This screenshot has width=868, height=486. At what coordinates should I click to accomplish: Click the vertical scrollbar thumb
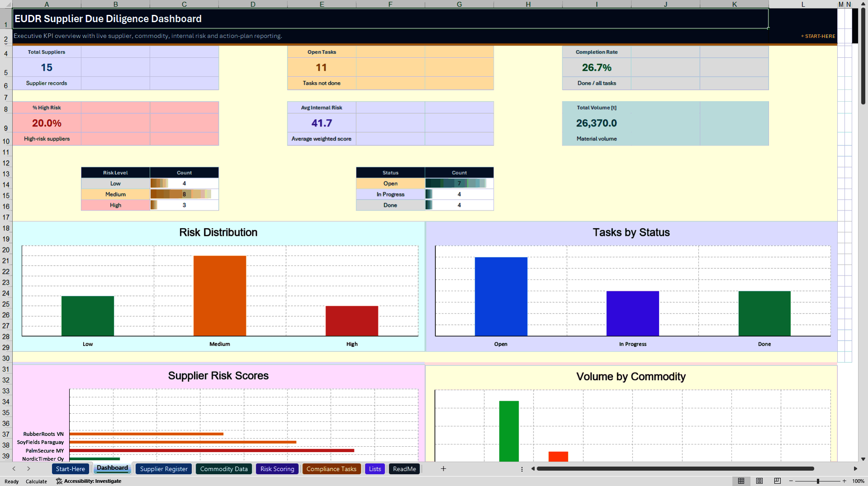point(863,56)
